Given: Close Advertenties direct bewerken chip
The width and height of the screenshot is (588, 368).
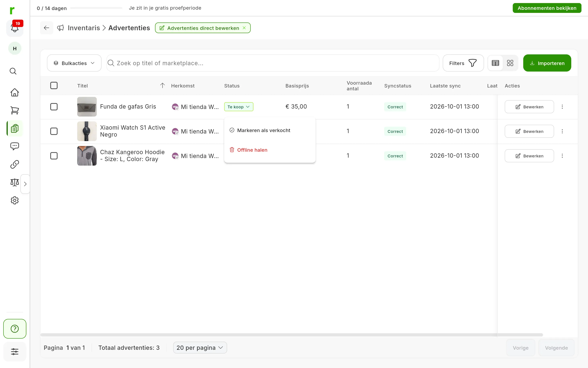Looking at the screenshot, I should 244,28.
